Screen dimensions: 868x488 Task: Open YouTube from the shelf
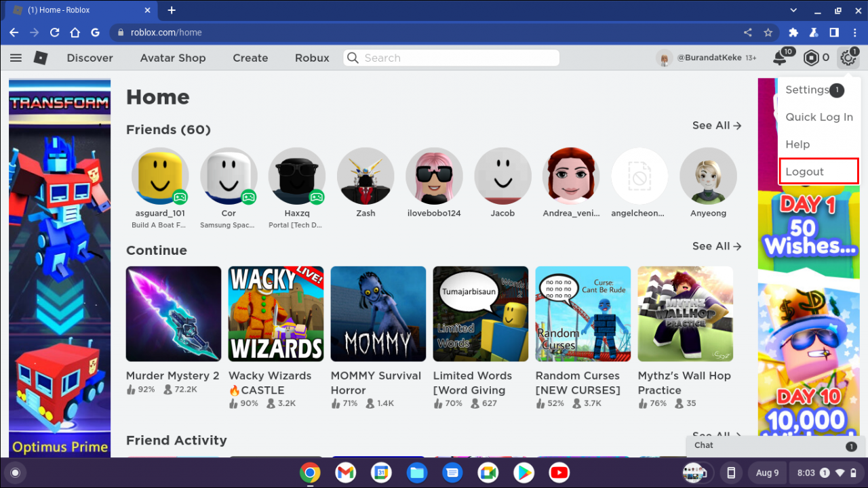tap(559, 472)
